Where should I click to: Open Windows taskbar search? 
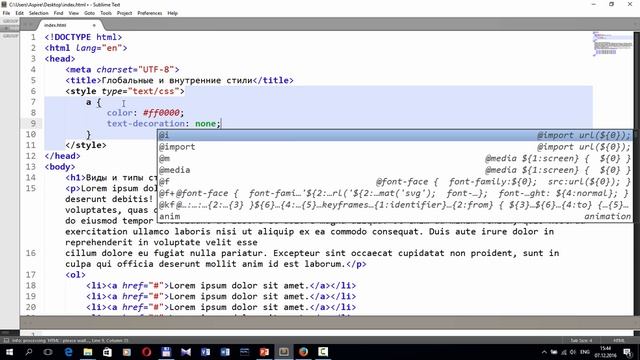click(x=29, y=352)
